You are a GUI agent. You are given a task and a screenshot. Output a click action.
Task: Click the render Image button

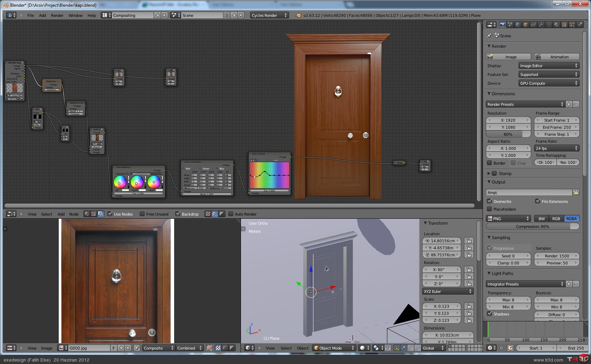(508, 57)
